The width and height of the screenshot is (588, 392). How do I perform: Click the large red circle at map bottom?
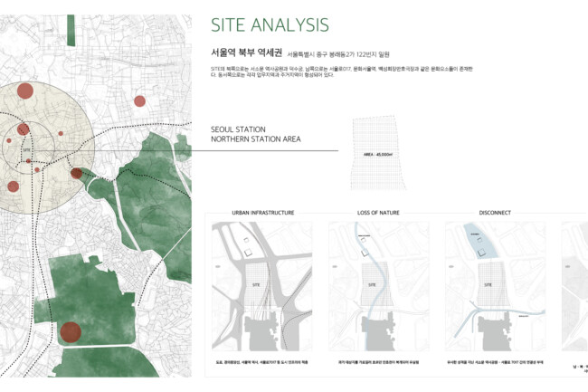[70, 332]
